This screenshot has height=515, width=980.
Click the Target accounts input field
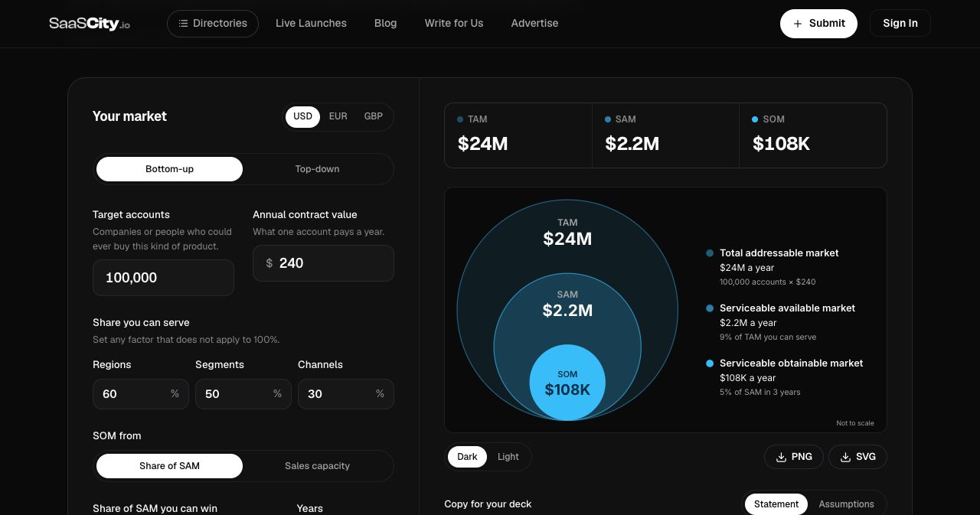163,278
